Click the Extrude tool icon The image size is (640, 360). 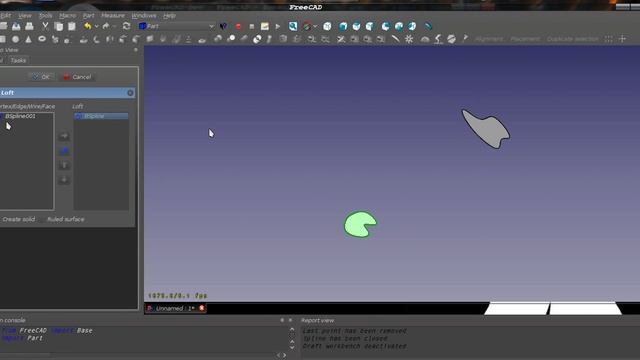pos(83,39)
